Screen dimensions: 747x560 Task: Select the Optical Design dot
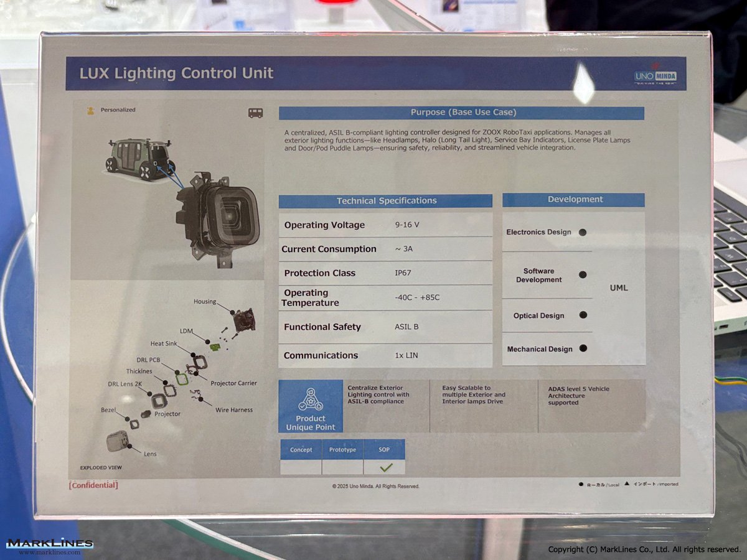(583, 315)
